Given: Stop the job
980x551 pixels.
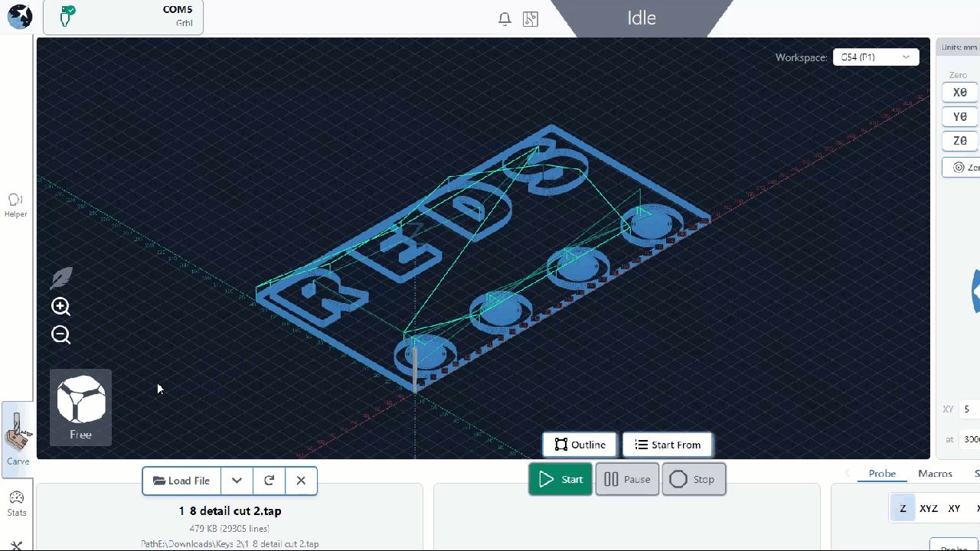Looking at the screenshot, I should [694, 480].
